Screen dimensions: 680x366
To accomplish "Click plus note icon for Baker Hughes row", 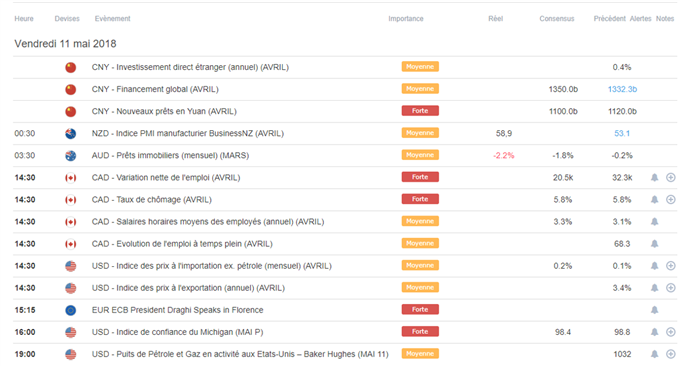I will pos(670,354).
